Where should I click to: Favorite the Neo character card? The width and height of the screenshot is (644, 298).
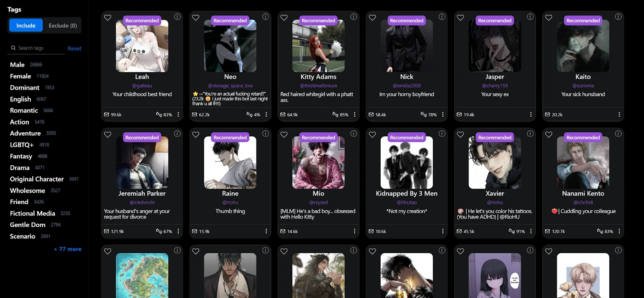tap(196, 18)
